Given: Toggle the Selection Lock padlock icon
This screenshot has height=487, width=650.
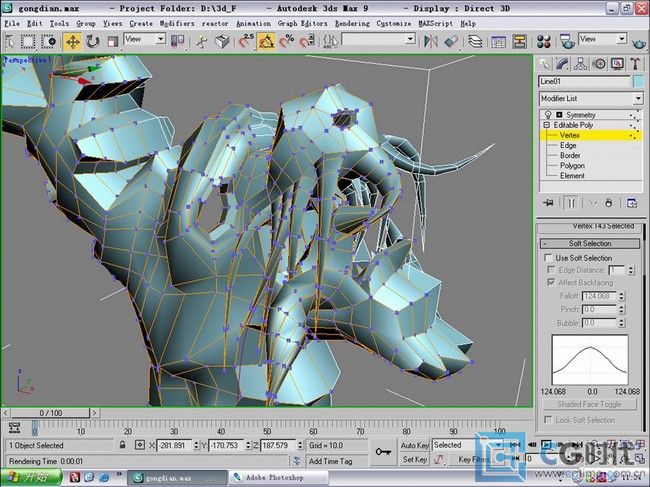Looking at the screenshot, I should [x=122, y=445].
